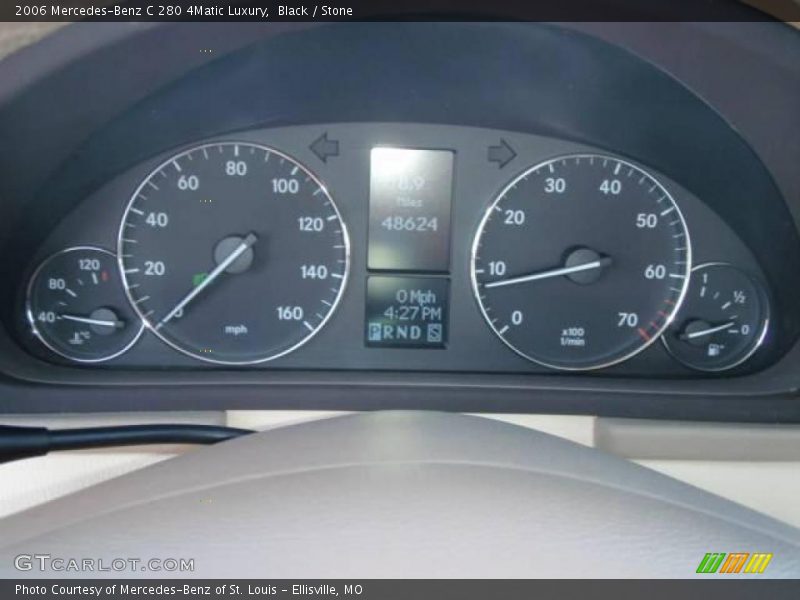Viewport: 800px width, 600px height.
Task: Toggle the D drive indicator
Action: [x=415, y=332]
